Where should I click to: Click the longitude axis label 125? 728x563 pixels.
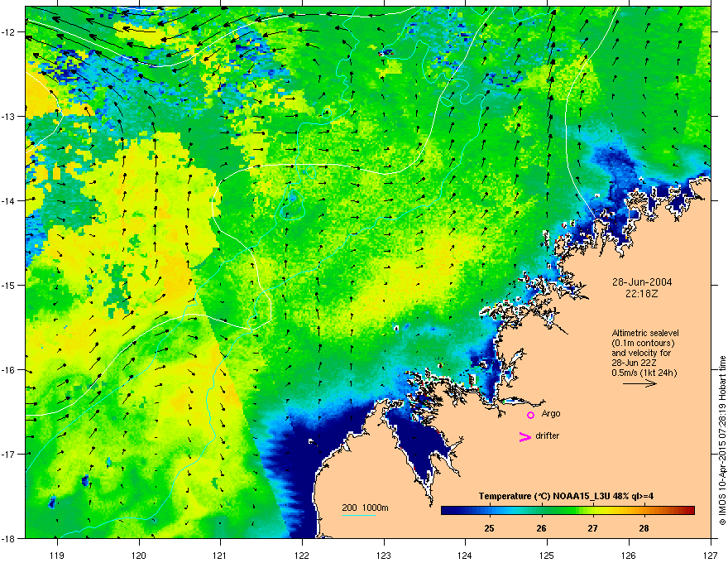click(x=547, y=555)
